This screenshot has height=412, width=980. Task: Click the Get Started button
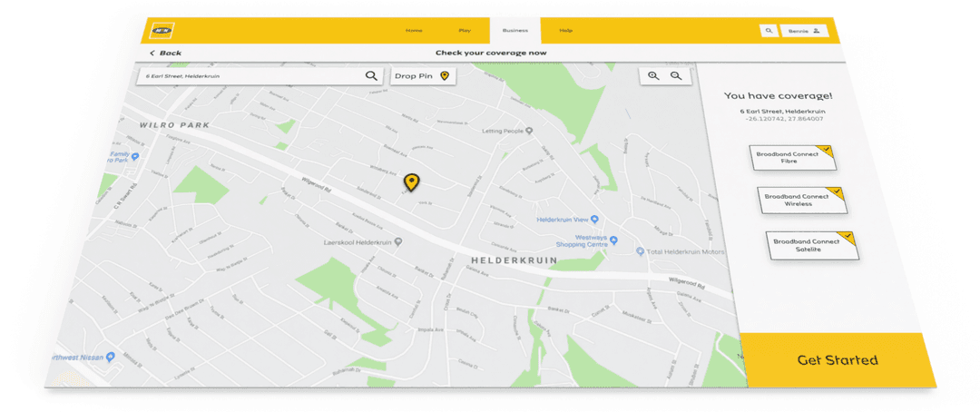tap(838, 360)
